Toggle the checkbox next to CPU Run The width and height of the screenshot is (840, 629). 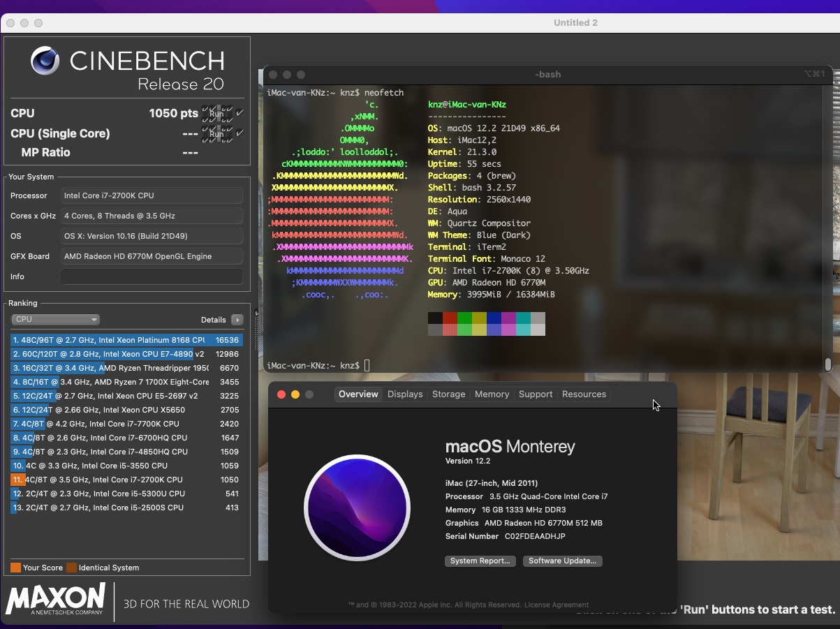point(240,113)
